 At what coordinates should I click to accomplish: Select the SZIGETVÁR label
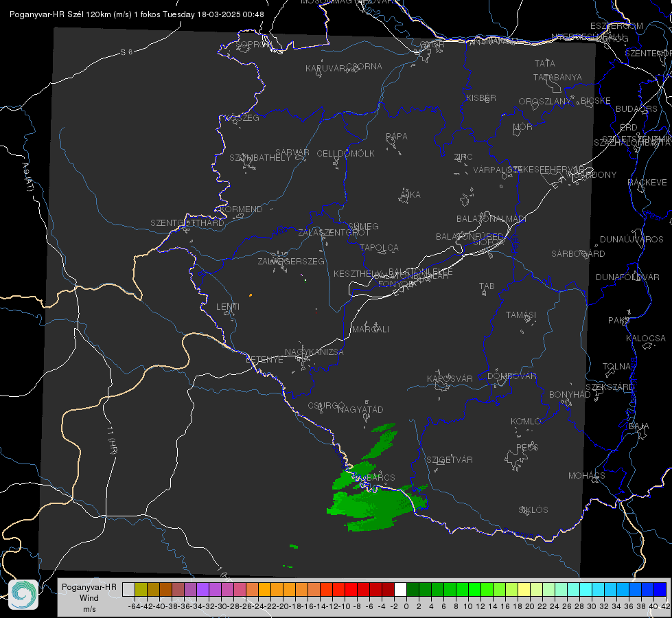pyautogui.click(x=450, y=460)
